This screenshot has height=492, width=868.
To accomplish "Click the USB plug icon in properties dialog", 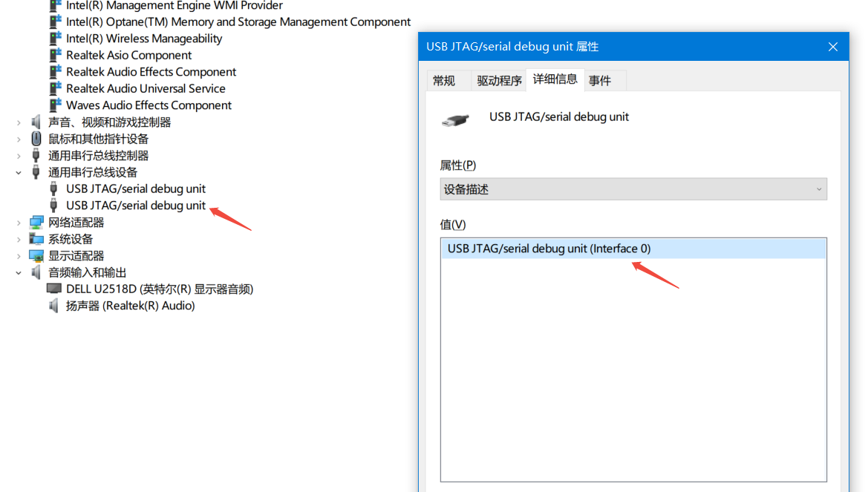I will point(455,119).
